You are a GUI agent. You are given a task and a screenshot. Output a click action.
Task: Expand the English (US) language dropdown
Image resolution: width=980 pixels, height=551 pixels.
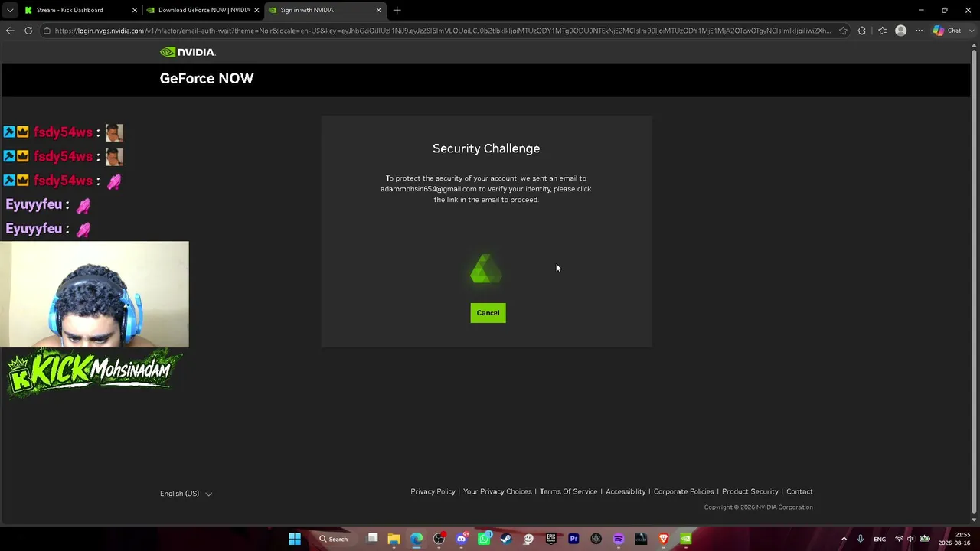(x=186, y=494)
